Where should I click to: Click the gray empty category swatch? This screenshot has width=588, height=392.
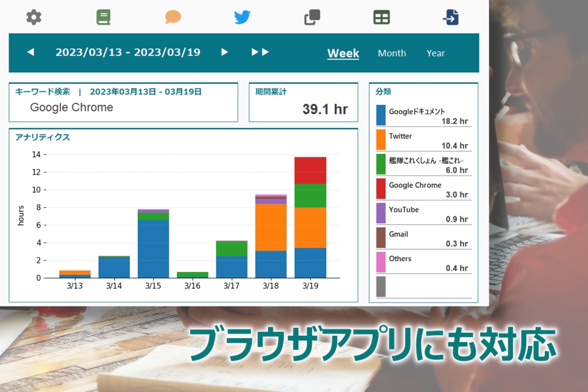coord(381,287)
